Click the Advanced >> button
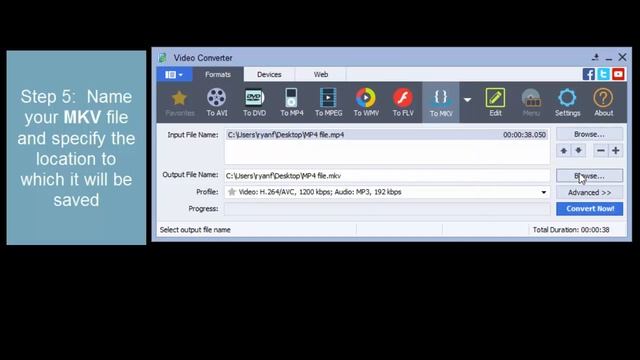This screenshot has width=640, height=360. [x=589, y=192]
